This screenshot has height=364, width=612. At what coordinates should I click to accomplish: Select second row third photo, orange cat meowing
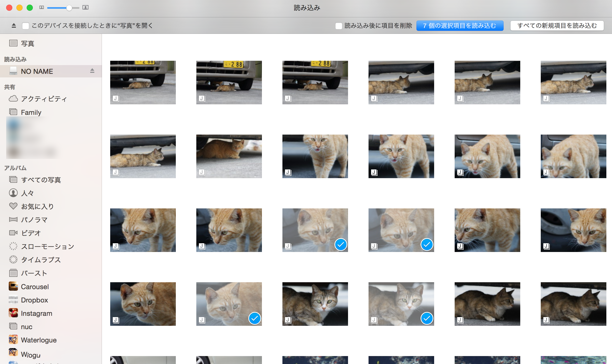[x=315, y=156]
